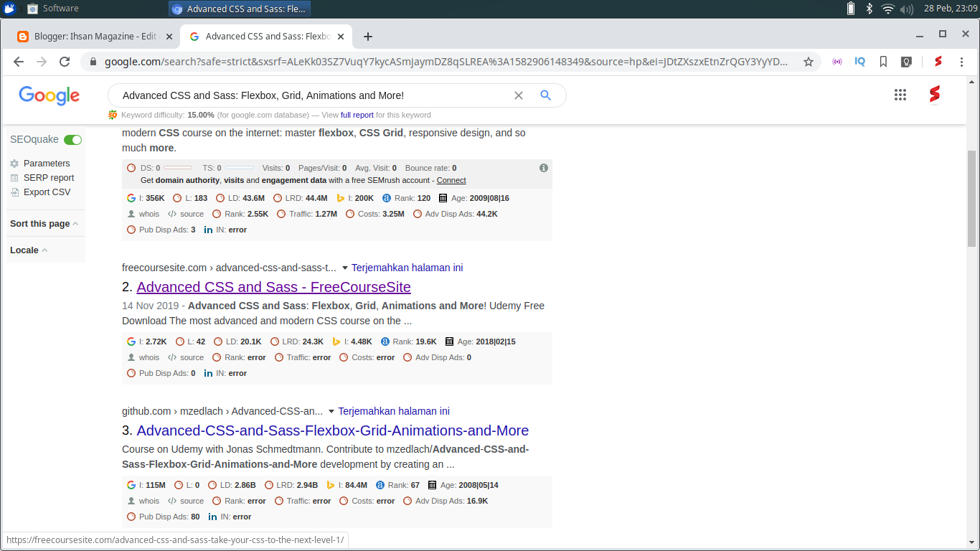This screenshot has width=980, height=551.
Task: Click Alexa Rank 19.6K for freecoursesite
Action: [425, 342]
